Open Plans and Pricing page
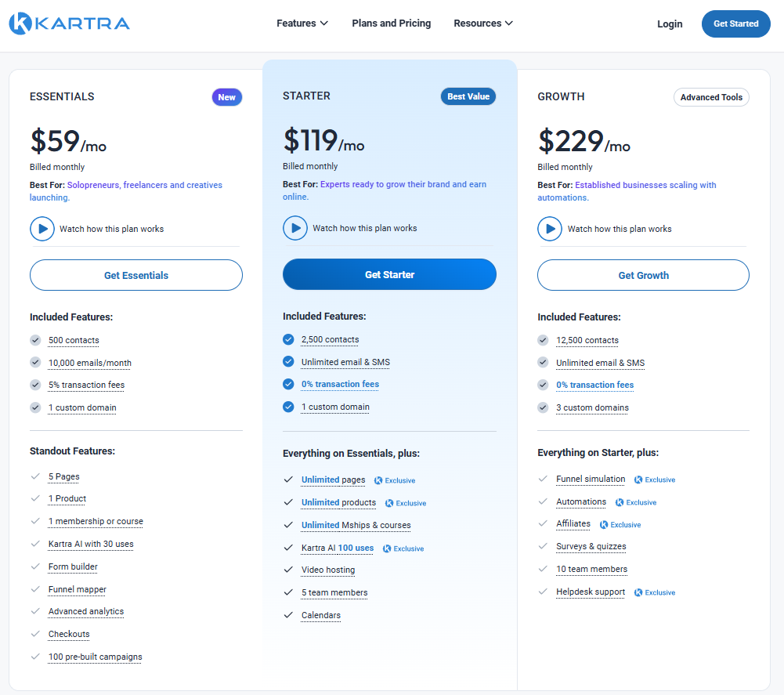This screenshot has height=695, width=784. (x=392, y=23)
